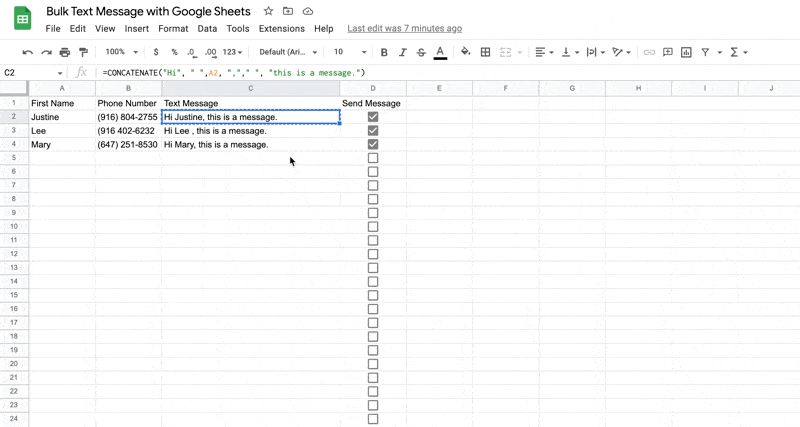The width and height of the screenshot is (800, 427).
Task: Insert chart icon in toolbar
Action: 686,52
